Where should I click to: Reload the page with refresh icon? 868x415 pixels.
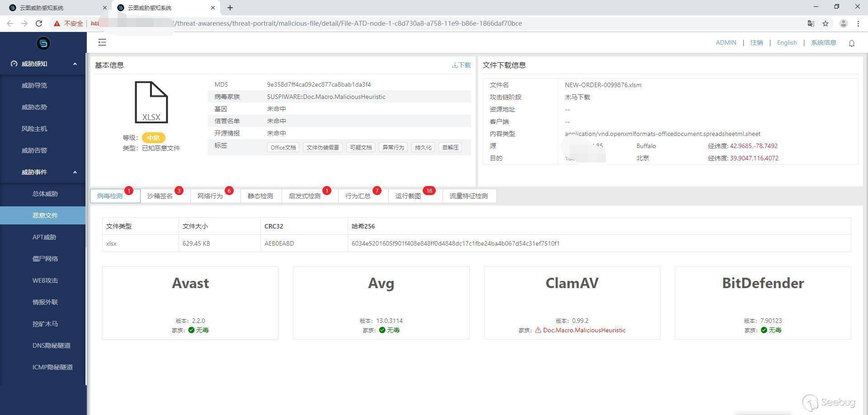pyautogui.click(x=39, y=23)
